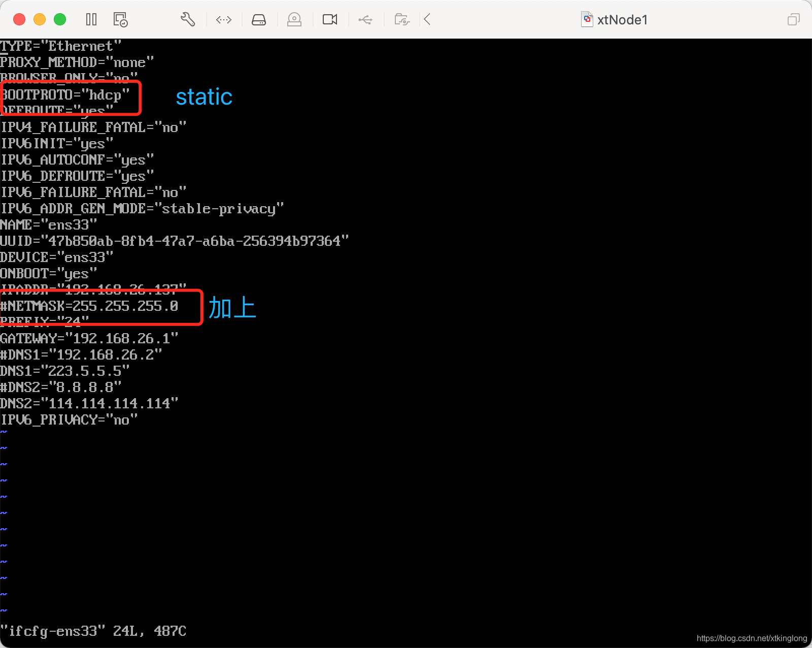Click the IPV6_PRIVACY="no" line
Viewport: 812px width, 648px height.
69,420
